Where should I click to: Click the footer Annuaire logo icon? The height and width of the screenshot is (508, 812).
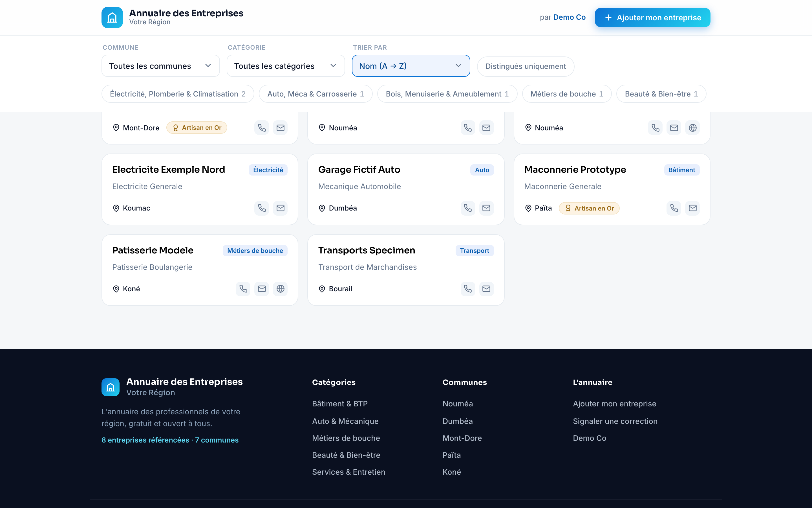coord(111,387)
